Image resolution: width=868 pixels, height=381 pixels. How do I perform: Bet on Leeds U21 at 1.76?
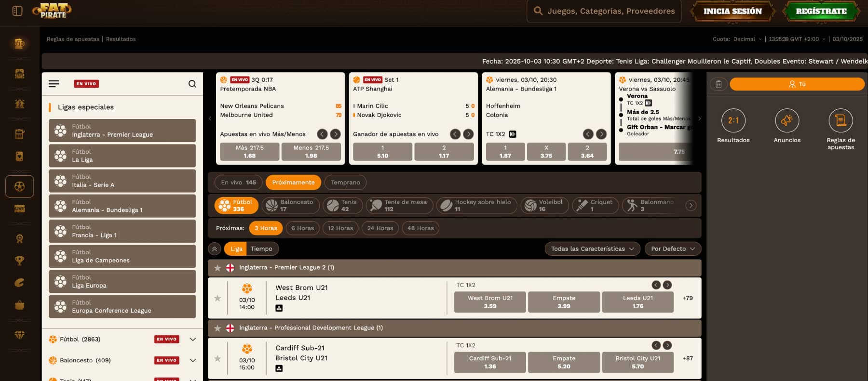pos(637,302)
